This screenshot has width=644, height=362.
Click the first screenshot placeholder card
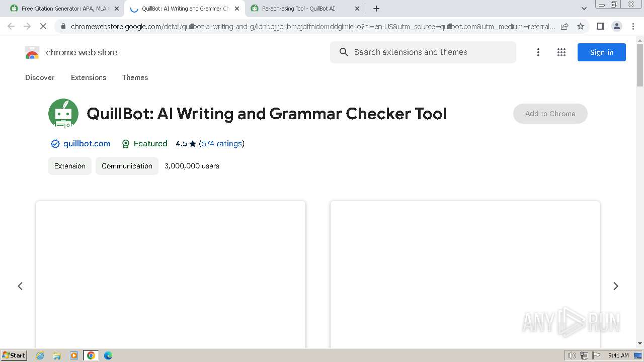(x=171, y=275)
